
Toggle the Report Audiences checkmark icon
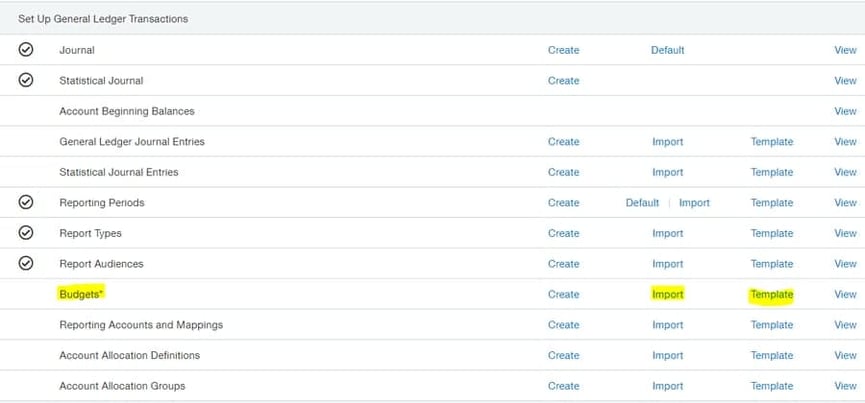[26, 263]
